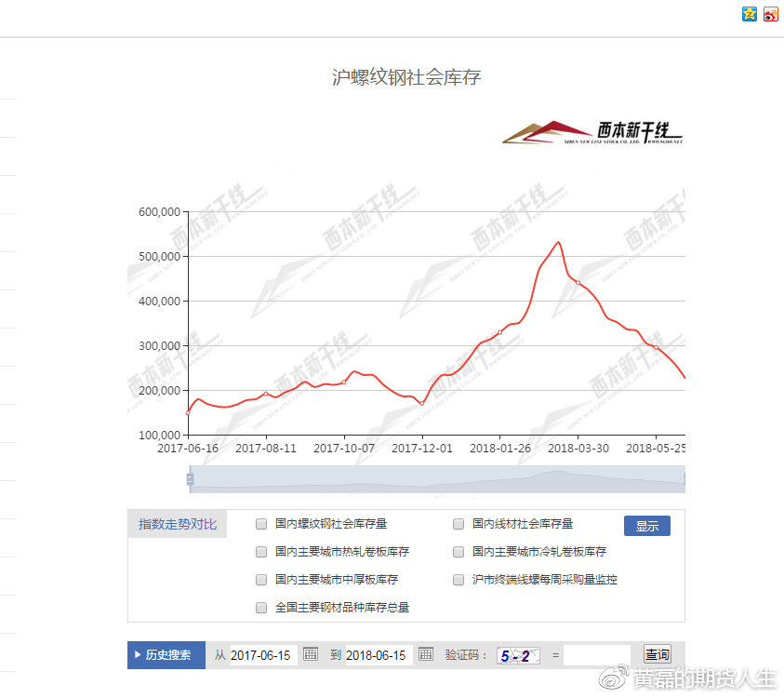
Task: Expand the 历史搜索 section header
Action: click(x=166, y=655)
